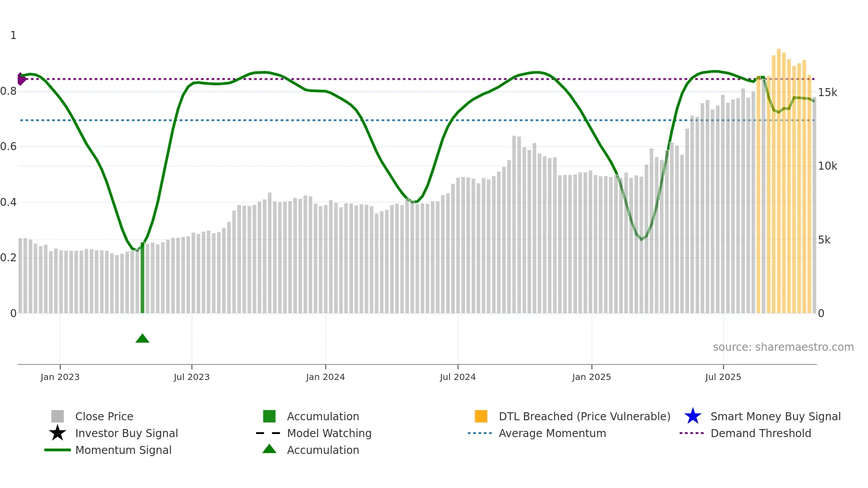Click the Jul 2023 x-axis label
This screenshot has height=488, width=868.
(x=191, y=377)
